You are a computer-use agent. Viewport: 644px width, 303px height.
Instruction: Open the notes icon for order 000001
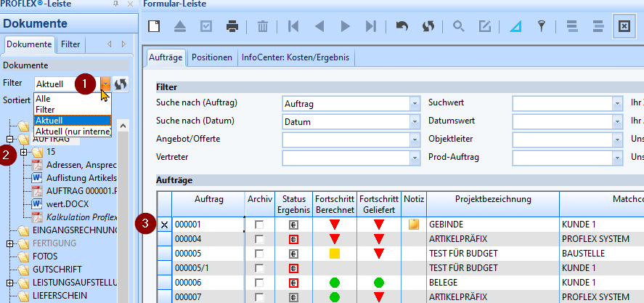414,225
